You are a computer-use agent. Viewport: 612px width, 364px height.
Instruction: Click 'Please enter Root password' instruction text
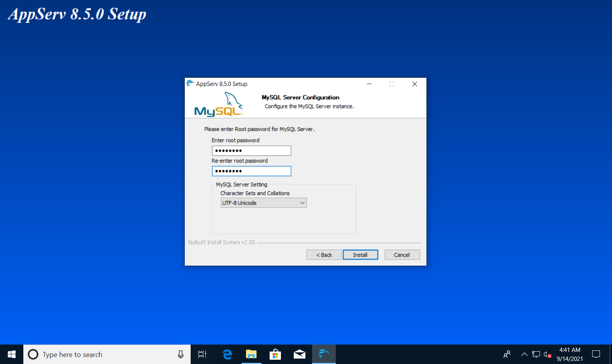(260, 129)
